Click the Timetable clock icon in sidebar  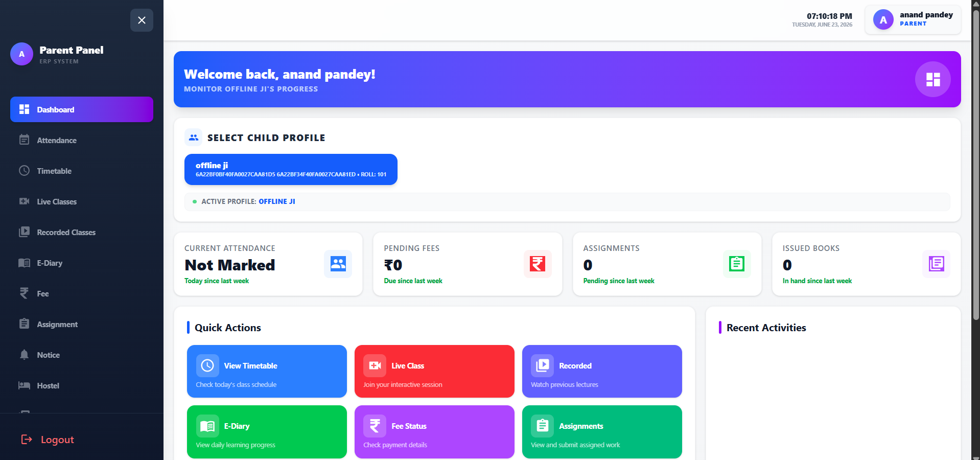point(24,171)
